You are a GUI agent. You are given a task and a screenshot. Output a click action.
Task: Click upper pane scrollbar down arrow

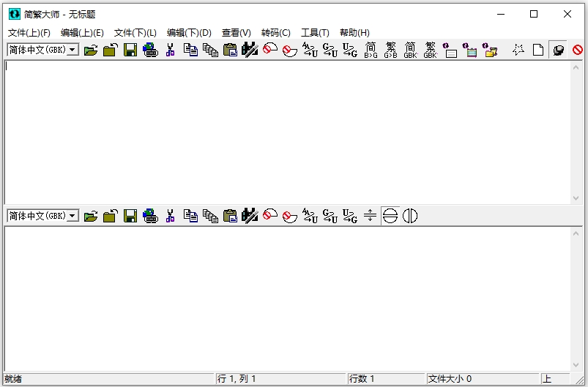[576, 198]
